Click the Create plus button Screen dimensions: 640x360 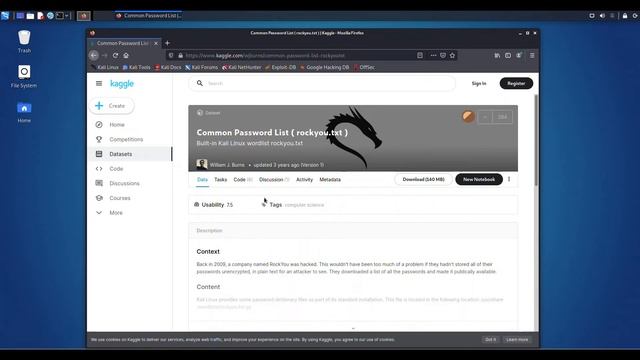tap(111, 106)
